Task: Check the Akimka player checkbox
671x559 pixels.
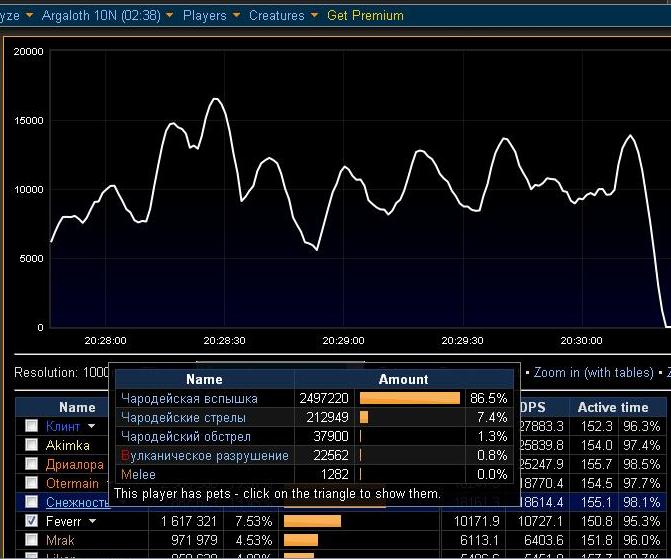Action: click(x=31, y=445)
